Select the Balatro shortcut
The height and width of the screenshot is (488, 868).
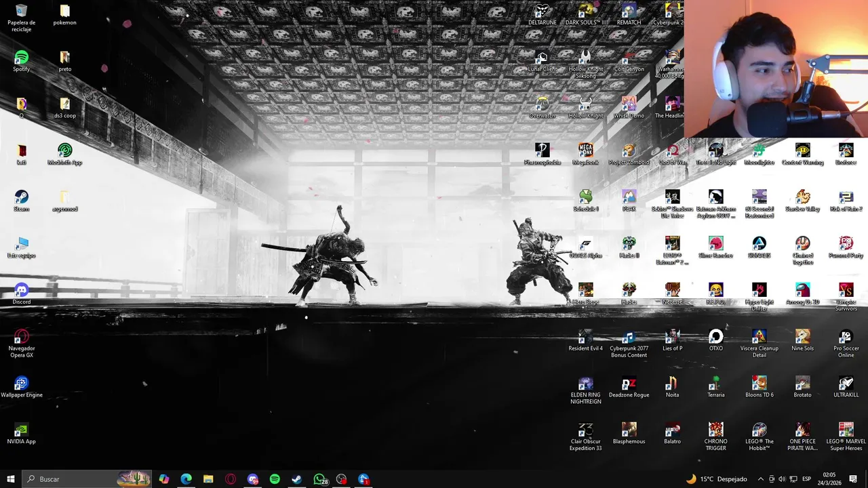pos(672,434)
